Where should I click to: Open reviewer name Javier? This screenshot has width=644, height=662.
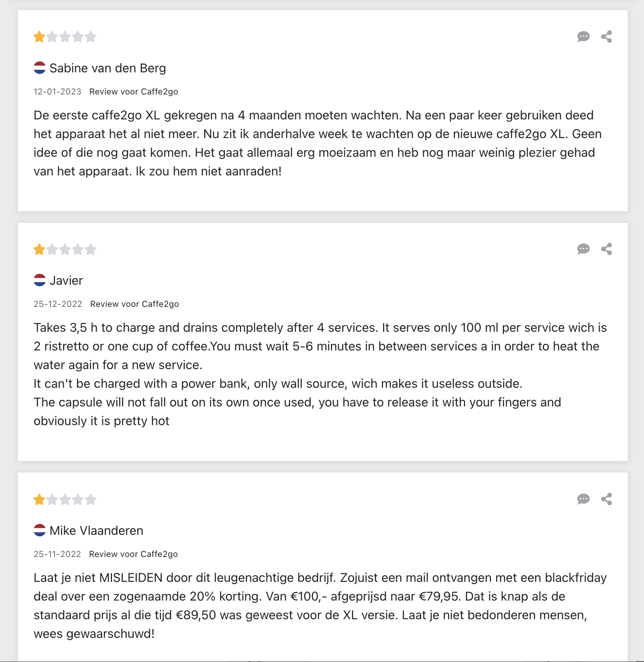(66, 280)
